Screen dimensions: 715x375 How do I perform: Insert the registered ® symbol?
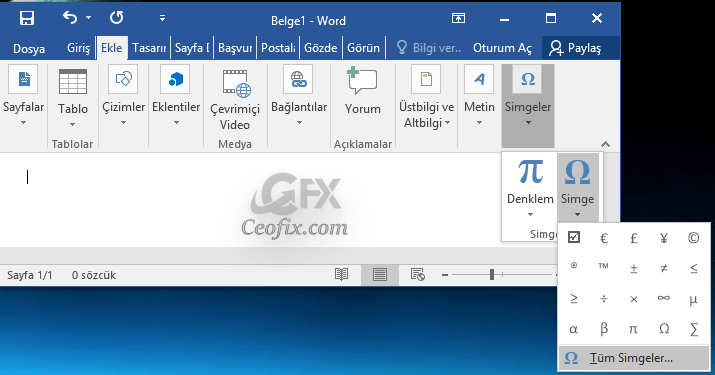click(x=574, y=266)
